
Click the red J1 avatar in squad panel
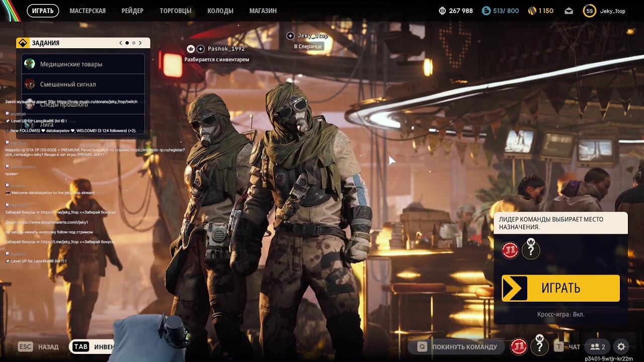[510, 250]
